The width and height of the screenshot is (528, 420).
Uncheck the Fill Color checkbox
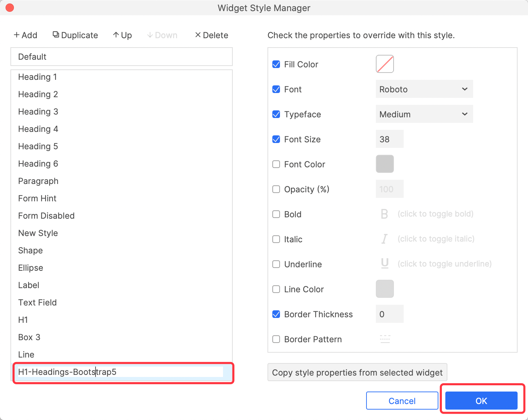tap(276, 64)
